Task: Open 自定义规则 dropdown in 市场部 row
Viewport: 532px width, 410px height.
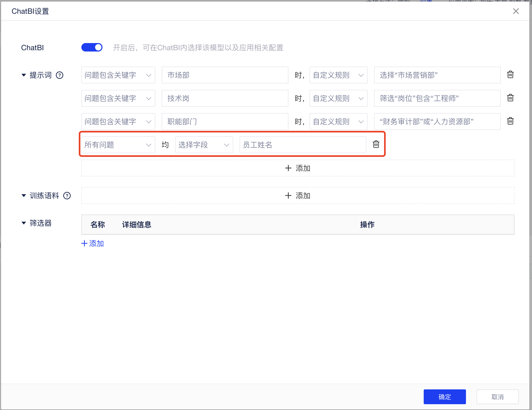Action: point(338,75)
